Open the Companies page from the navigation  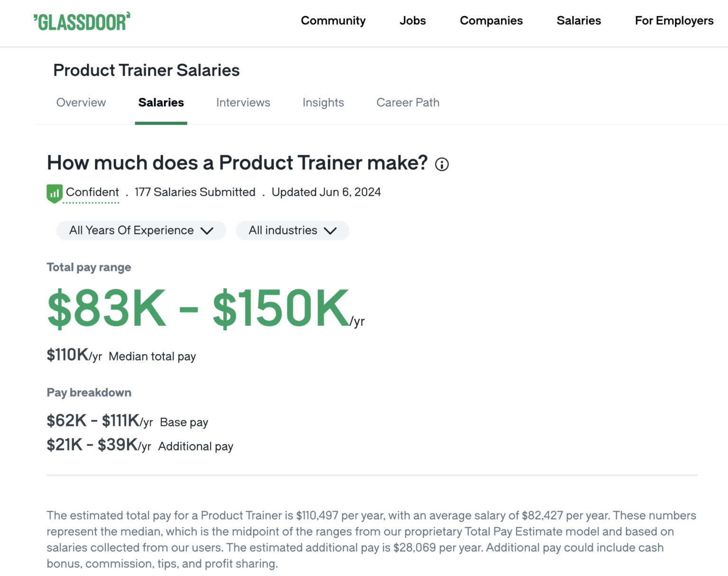coord(491,21)
